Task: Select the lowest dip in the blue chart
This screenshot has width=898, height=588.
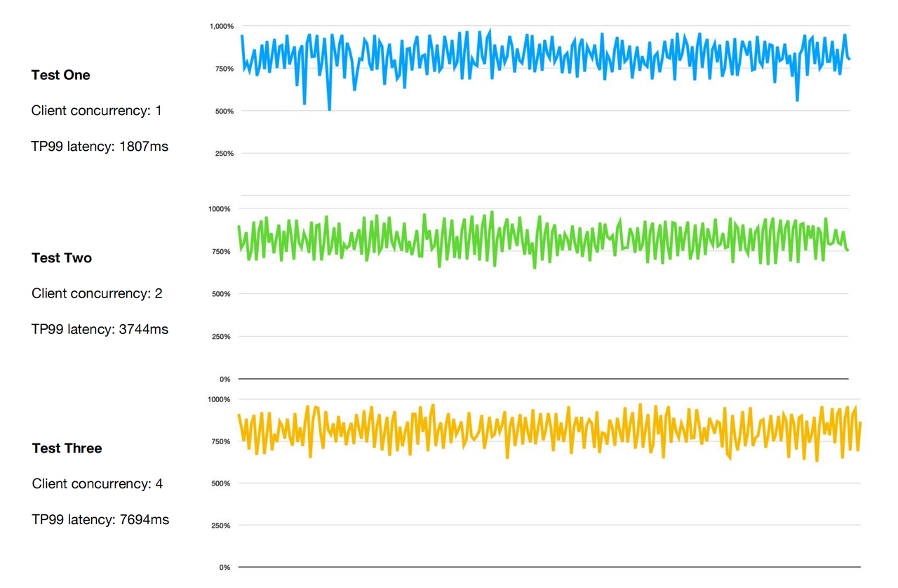Action: click(330, 109)
